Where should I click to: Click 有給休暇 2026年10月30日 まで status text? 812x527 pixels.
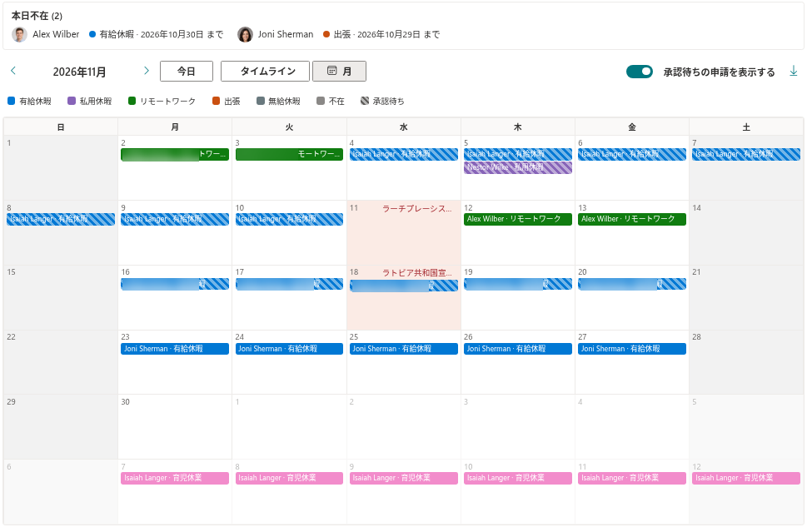point(161,35)
